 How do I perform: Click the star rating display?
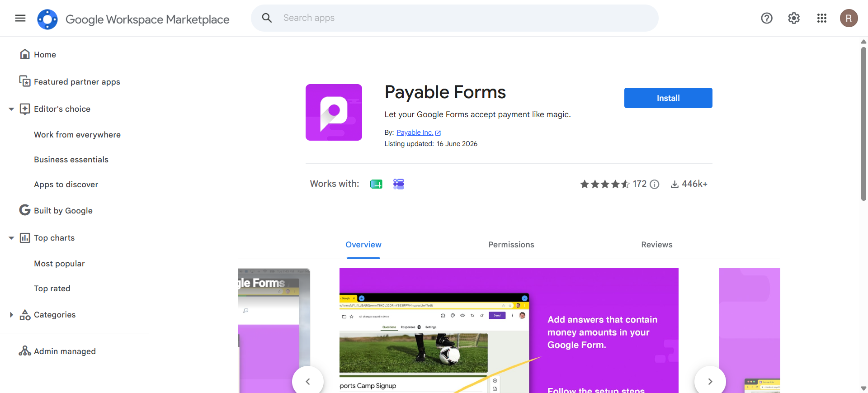pyautogui.click(x=605, y=184)
